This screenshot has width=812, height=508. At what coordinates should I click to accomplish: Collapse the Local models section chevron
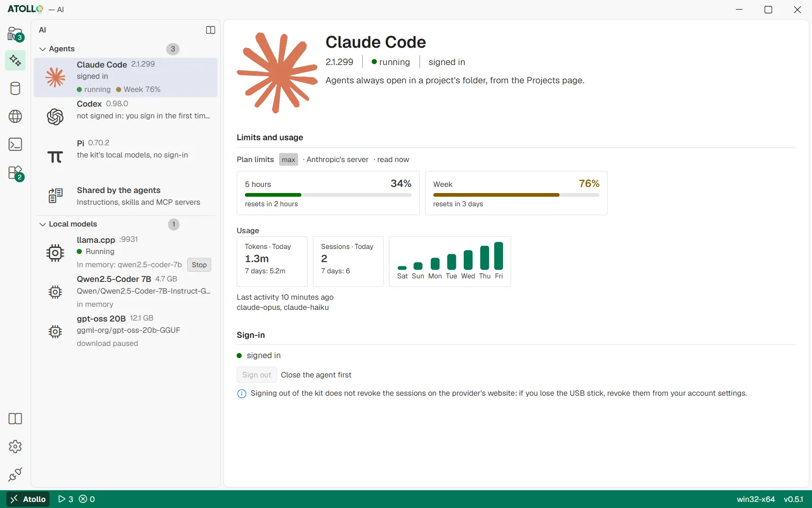tap(43, 225)
